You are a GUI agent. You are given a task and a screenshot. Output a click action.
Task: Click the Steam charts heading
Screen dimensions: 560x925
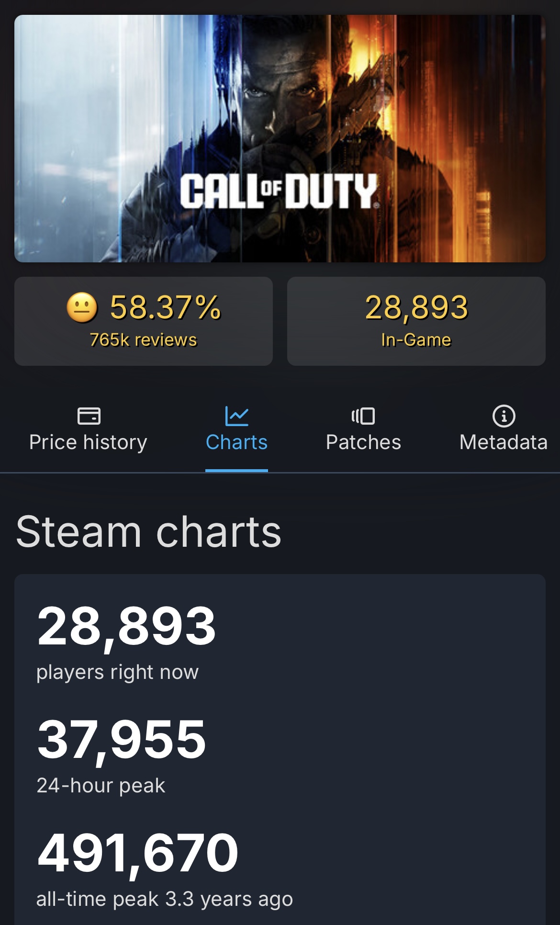pyautogui.click(x=148, y=532)
